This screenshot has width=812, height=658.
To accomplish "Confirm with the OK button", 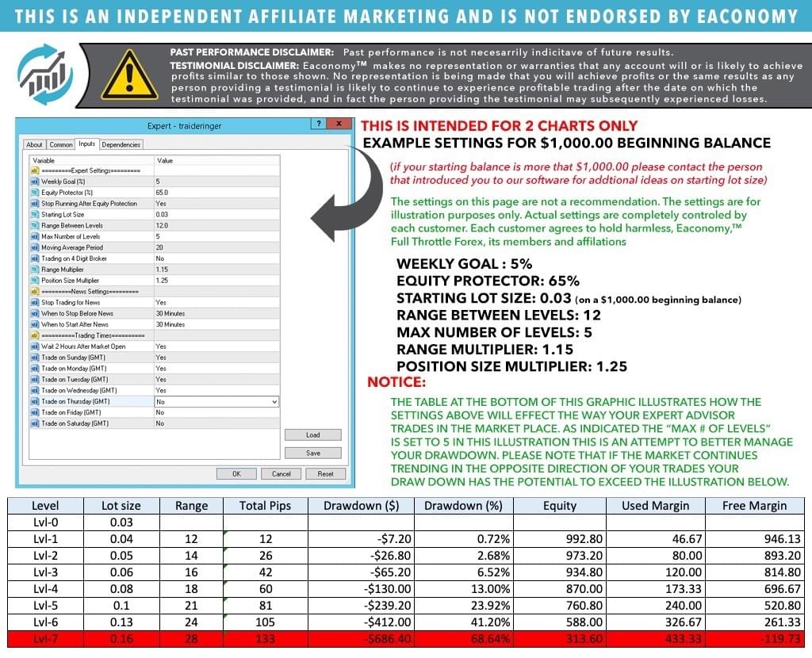I will [x=236, y=474].
